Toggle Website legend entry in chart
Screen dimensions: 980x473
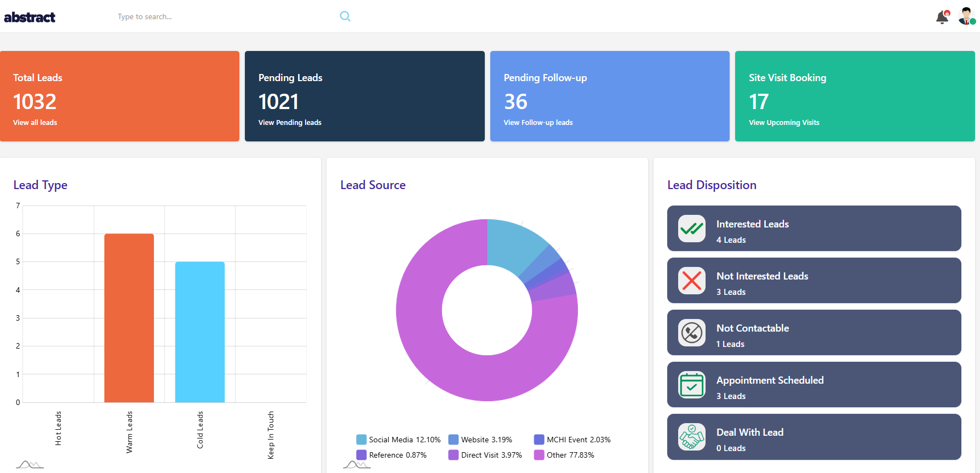(x=480, y=440)
